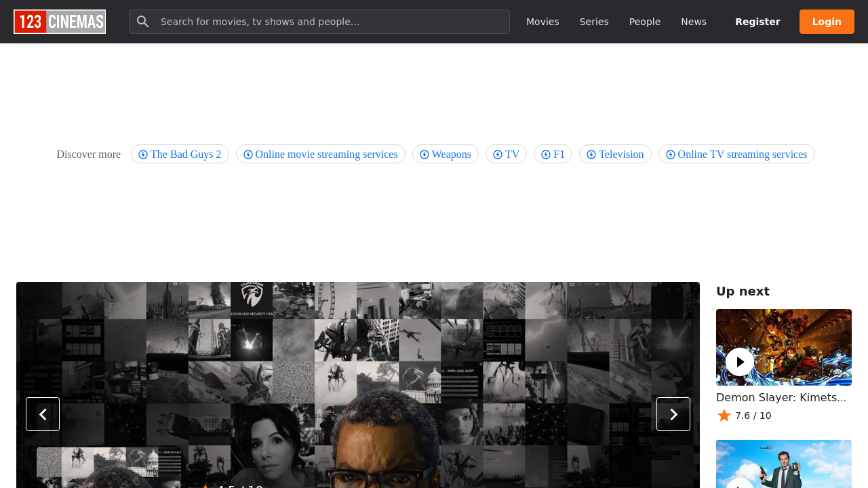Click the main featured movie banner
Viewport: 868px width, 488px height.
tap(358, 385)
